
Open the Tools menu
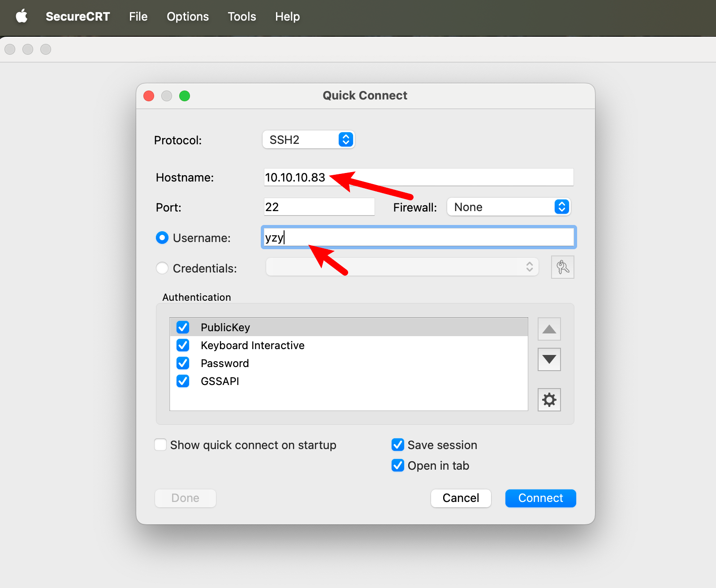(242, 17)
